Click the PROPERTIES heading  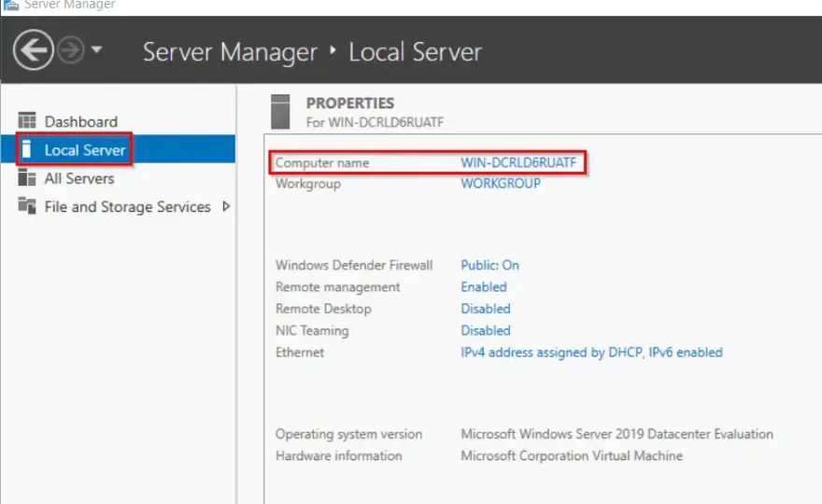tap(350, 104)
